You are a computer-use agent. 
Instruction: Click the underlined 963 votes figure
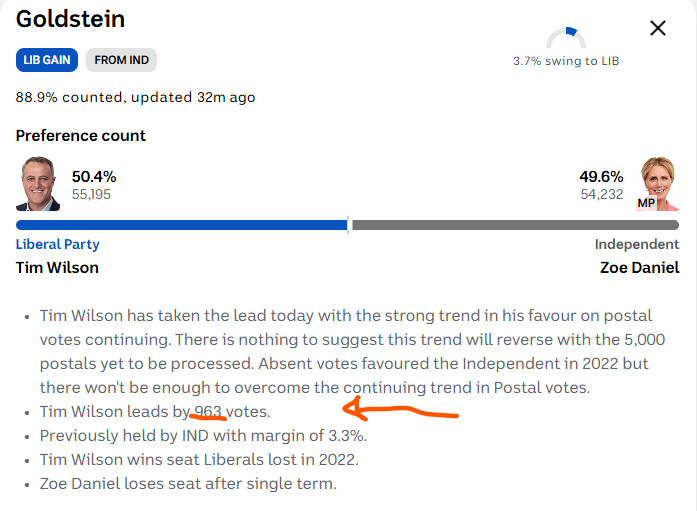[208, 411]
